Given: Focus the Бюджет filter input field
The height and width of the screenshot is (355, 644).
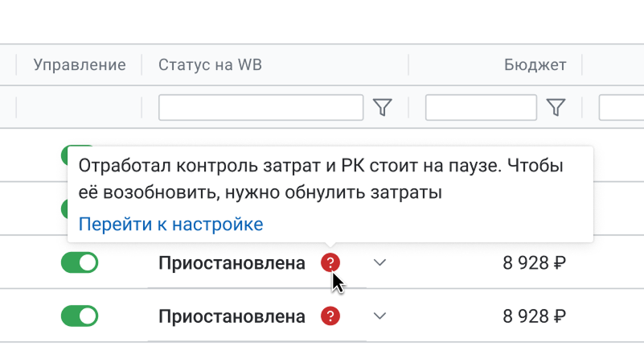Looking at the screenshot, I should tap(480, 107).
